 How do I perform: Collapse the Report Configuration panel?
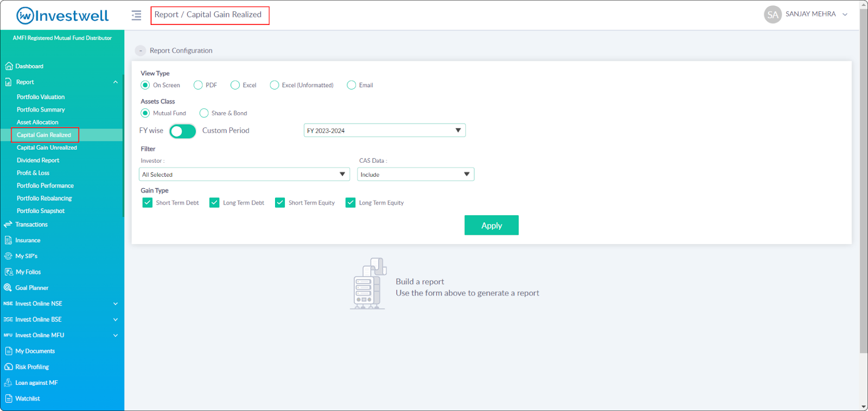tap(140, 50)
